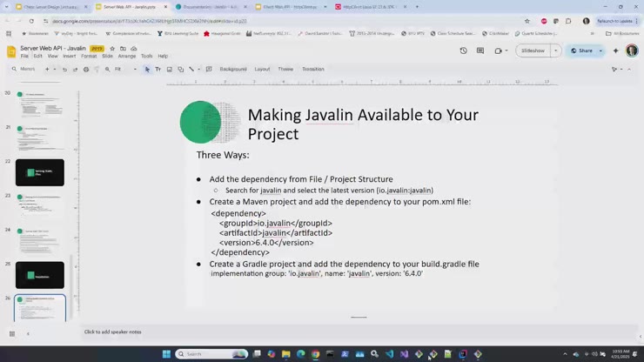Open the Fit zoom level dropdown
Viewport: 644px width, 362px height.
(x=125, y=69)
